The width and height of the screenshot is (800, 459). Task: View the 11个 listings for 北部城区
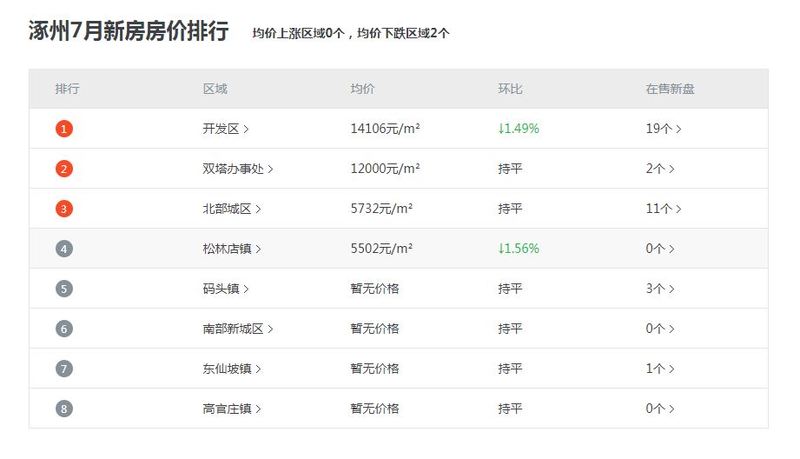(x=663, y=209)
